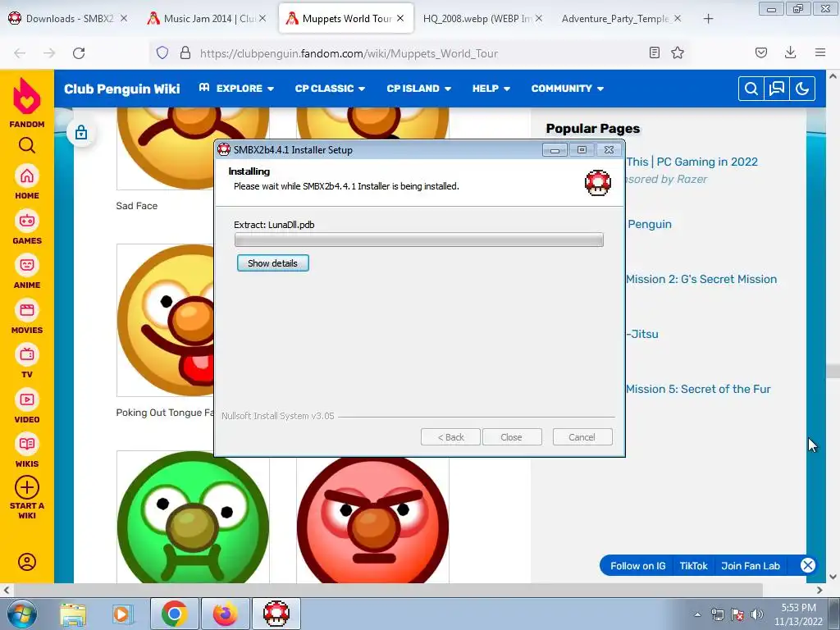The width and height of the screenshot is (840, 630).
Task: Toggle dark mode with moon icon
Action: (x=802, y=89)
